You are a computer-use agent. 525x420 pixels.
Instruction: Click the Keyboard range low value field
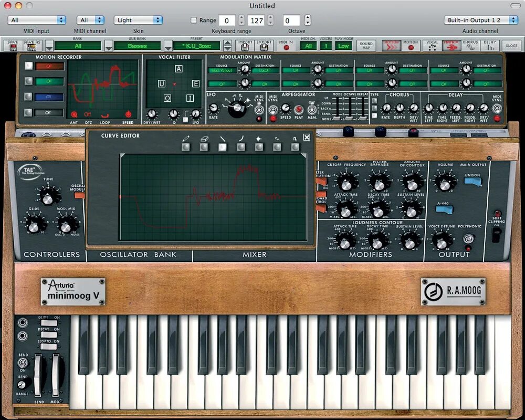[227, 20]
